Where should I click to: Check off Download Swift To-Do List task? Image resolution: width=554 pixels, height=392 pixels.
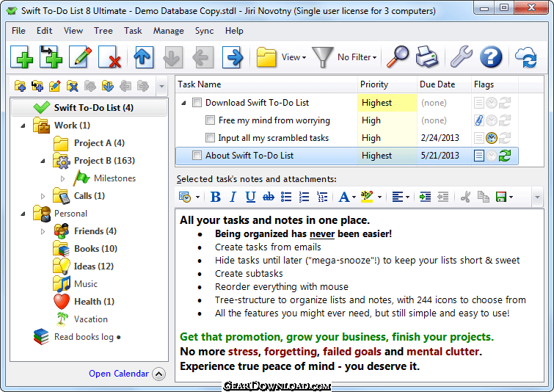pos(197,103)
